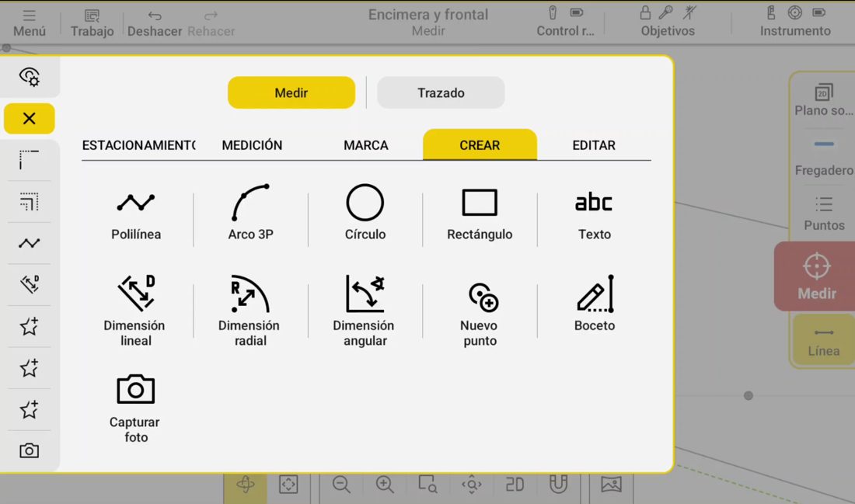Close the tools panel with the X button

tap(30, 118)
